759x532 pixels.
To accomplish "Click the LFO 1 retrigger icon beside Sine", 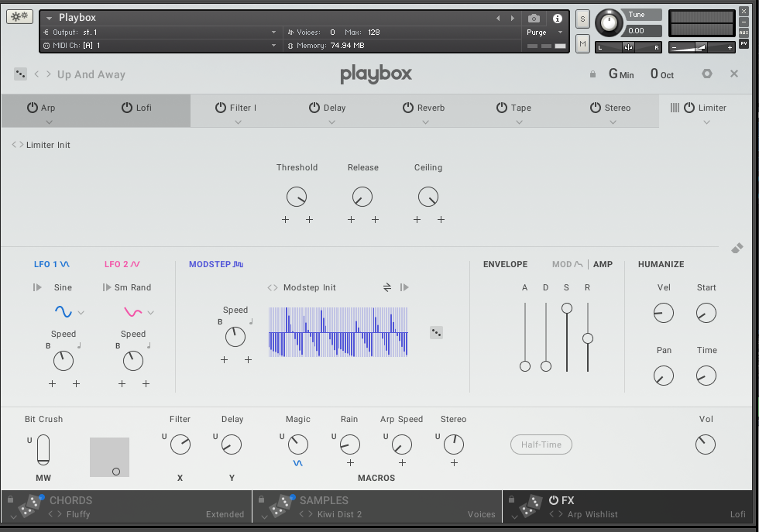I will coord(37,287).
